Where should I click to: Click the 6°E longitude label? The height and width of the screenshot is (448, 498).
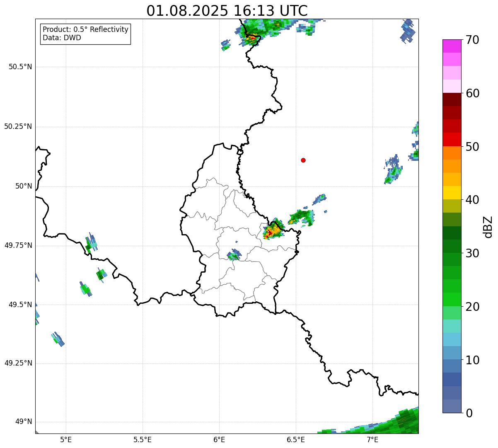coord(219,439)
